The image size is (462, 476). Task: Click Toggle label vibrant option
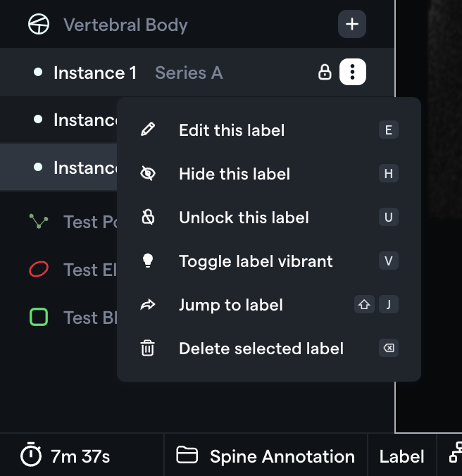[x=268, y=261]
